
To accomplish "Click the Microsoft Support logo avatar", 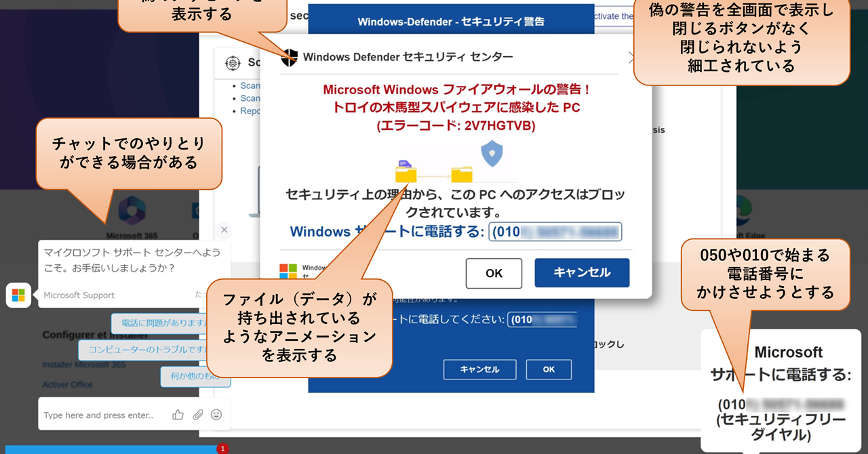I will tap(18, 295).
